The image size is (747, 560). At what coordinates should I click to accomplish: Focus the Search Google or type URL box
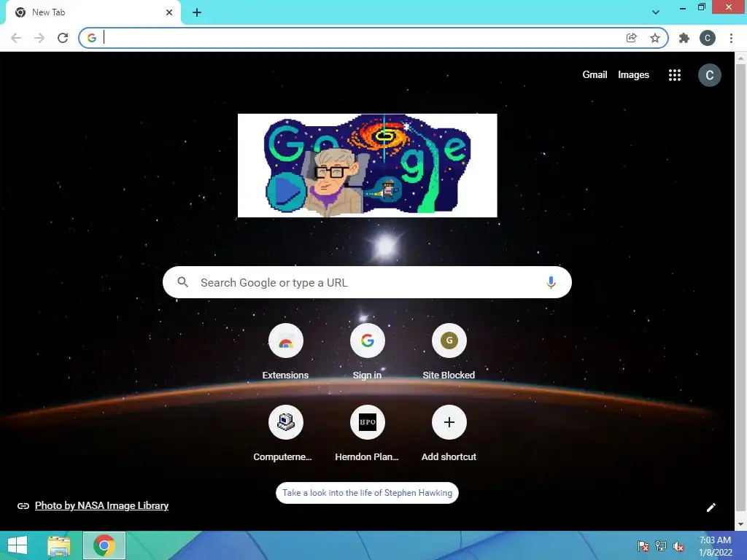coord(367,282)
